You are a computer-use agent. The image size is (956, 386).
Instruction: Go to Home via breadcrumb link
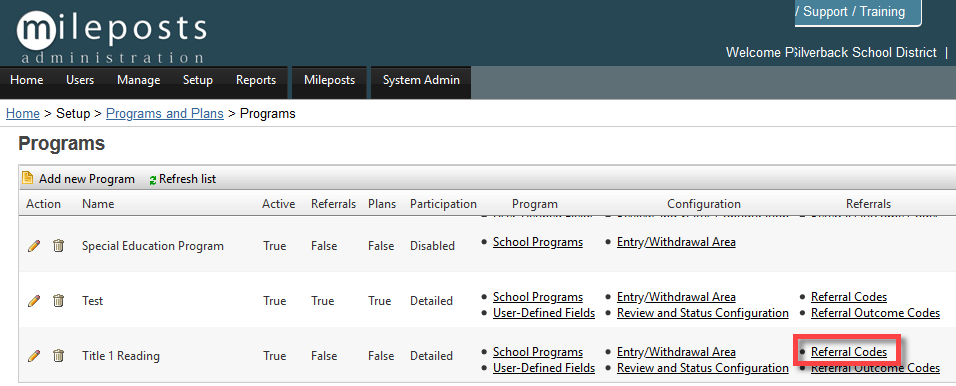[23, 113]
